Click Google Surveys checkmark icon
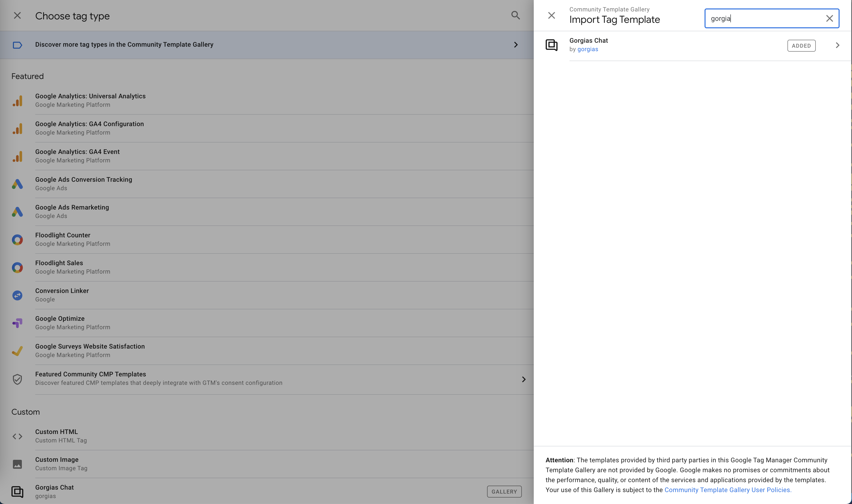852x504 pixels. [17, 351]
